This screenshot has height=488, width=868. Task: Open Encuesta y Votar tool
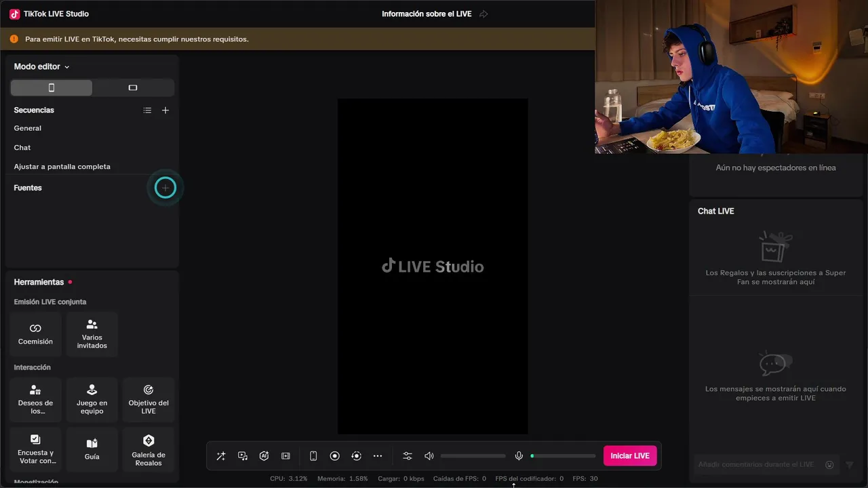click(35, 449)
